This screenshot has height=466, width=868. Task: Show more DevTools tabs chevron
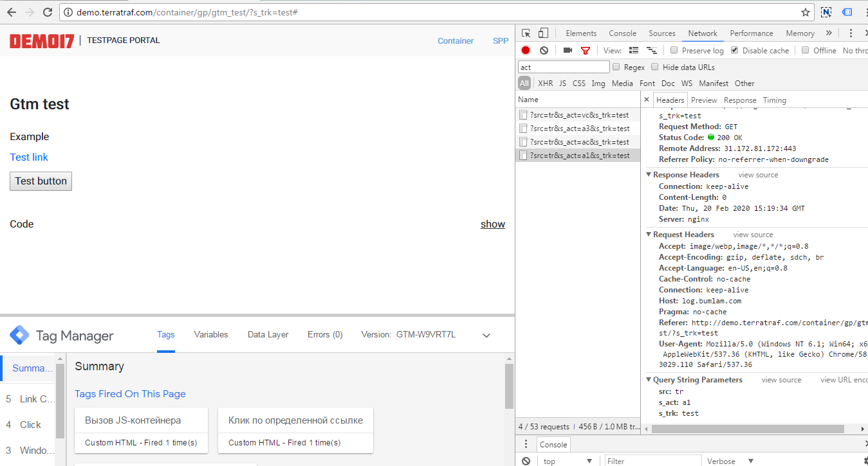click(829, 33)
